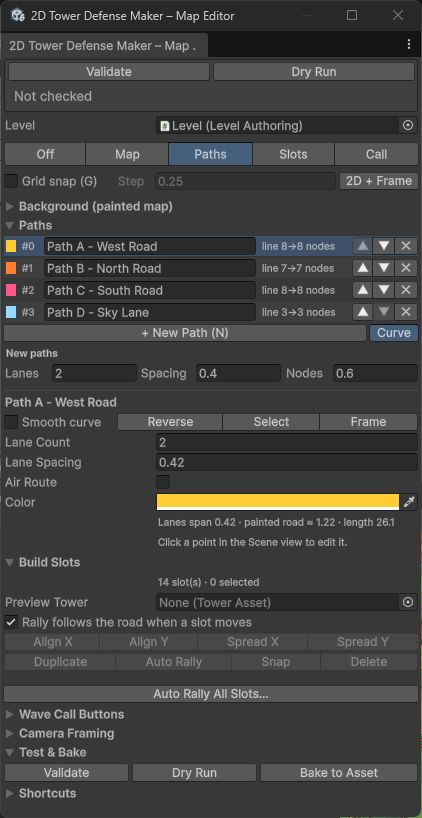Toggle the Curve mode button
Viewport: 422px width, 818px height.
394,333
